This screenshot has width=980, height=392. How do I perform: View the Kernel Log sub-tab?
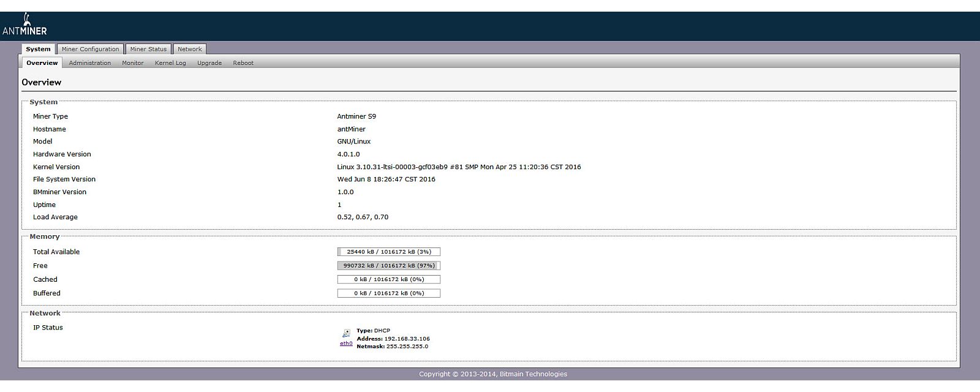(x=170, y=63)
